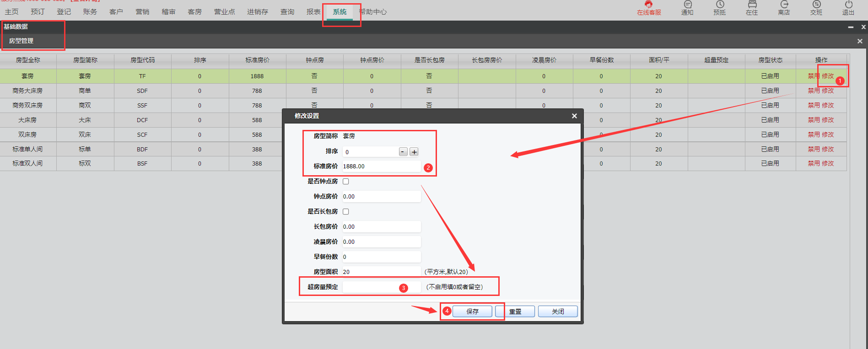Select the 系统 menu
Viewport: 868px width, 349px height.
(340, 12)
